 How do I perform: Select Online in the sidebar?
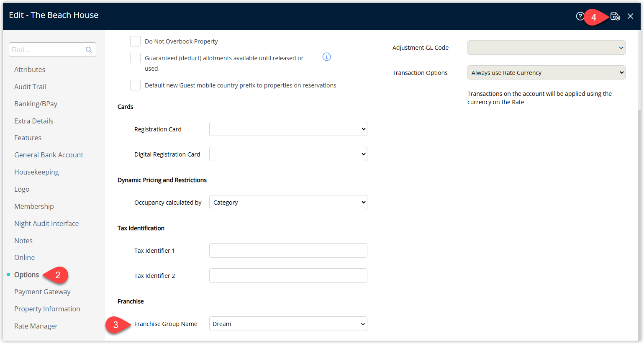point(25,257)
